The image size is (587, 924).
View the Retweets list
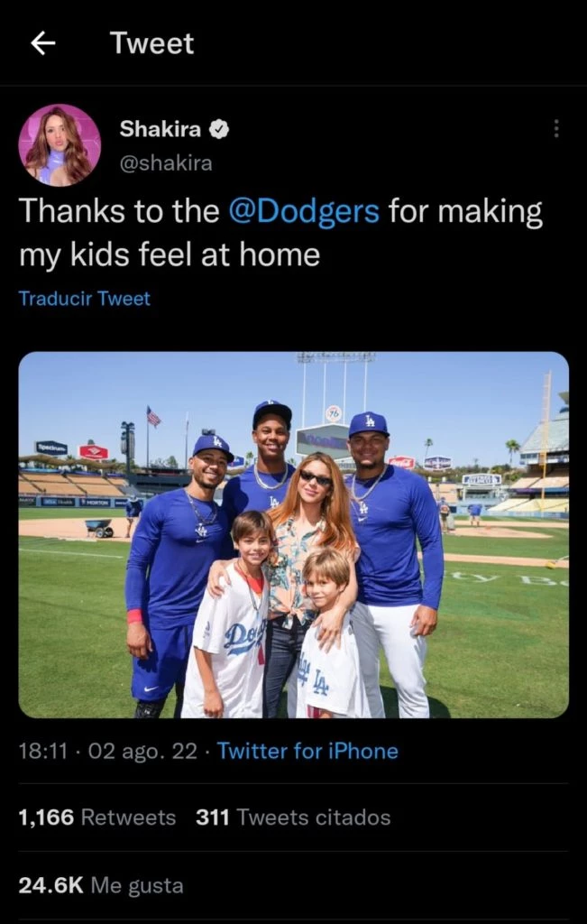click(128, 818)
